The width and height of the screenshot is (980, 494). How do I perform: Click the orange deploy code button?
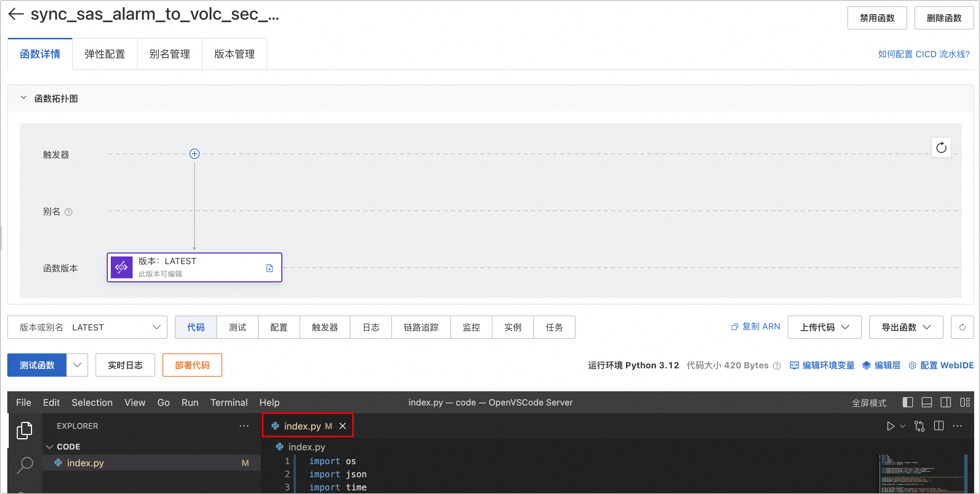192,365
